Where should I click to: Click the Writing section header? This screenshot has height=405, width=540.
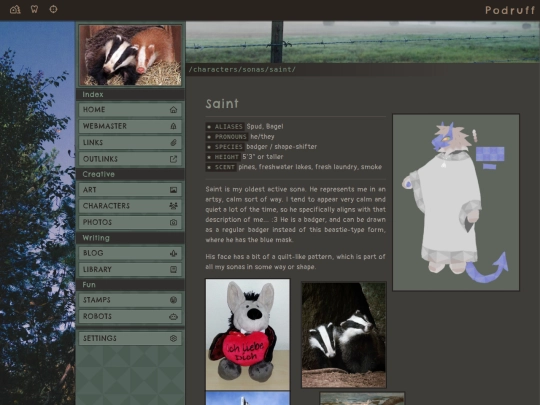[130, 238]
